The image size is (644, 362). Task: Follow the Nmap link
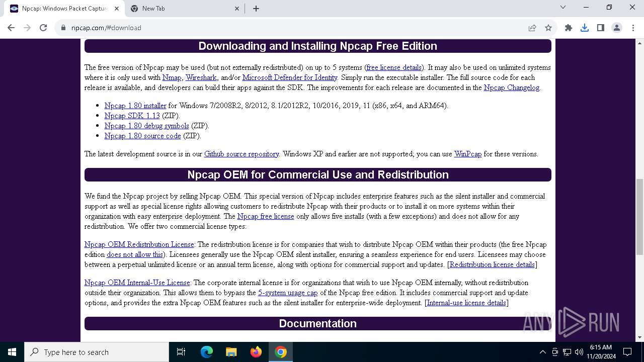(x=172, y=77)
